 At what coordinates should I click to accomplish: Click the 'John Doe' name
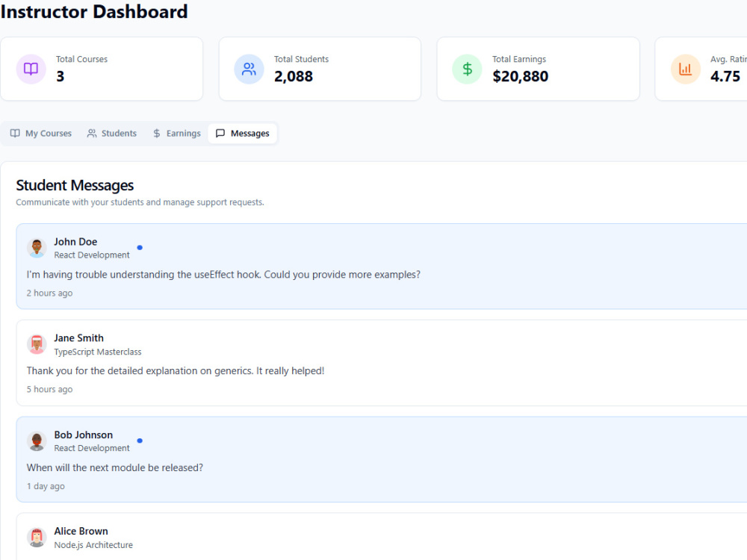75,242
